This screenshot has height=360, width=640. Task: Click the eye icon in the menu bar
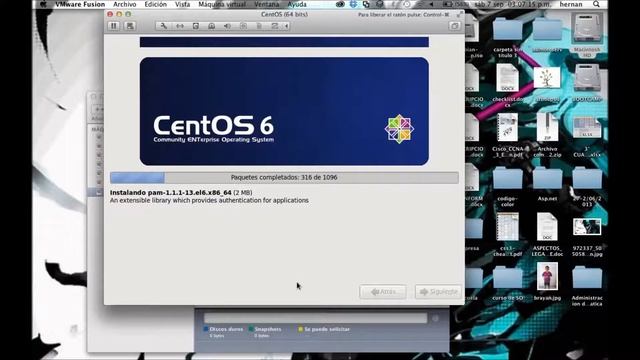(x=340, y=4)
